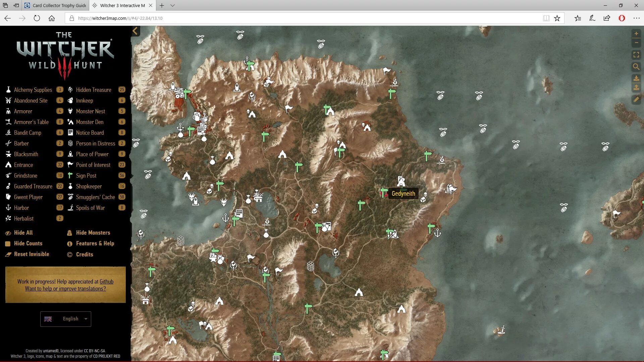This screenshot has height=362, width=644.
Task: Click the Gedyneith signpost marker
Action: [x=383, y=192]
